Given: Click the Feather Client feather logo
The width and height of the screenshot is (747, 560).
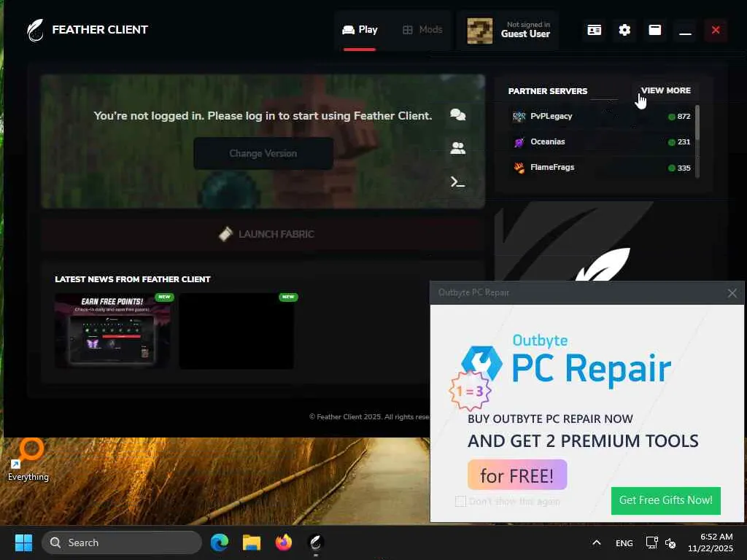Looking at the screenshot, I should (35, 30).
